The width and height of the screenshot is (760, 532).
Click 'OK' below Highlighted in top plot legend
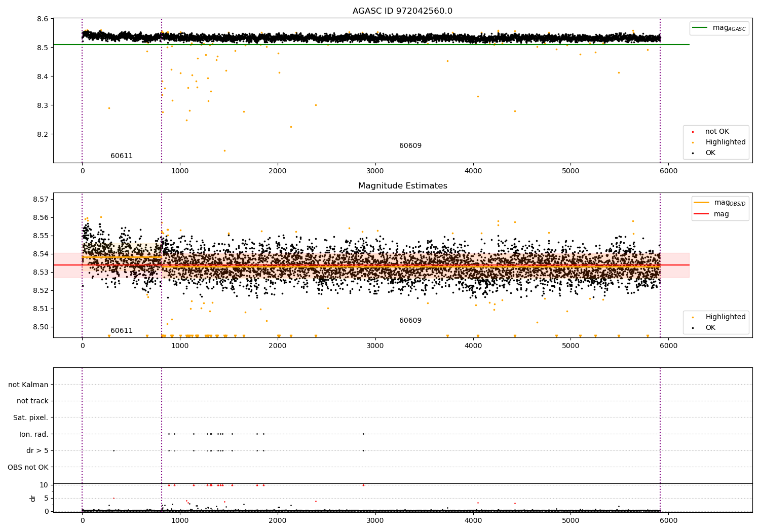click(x=710, y=153)
